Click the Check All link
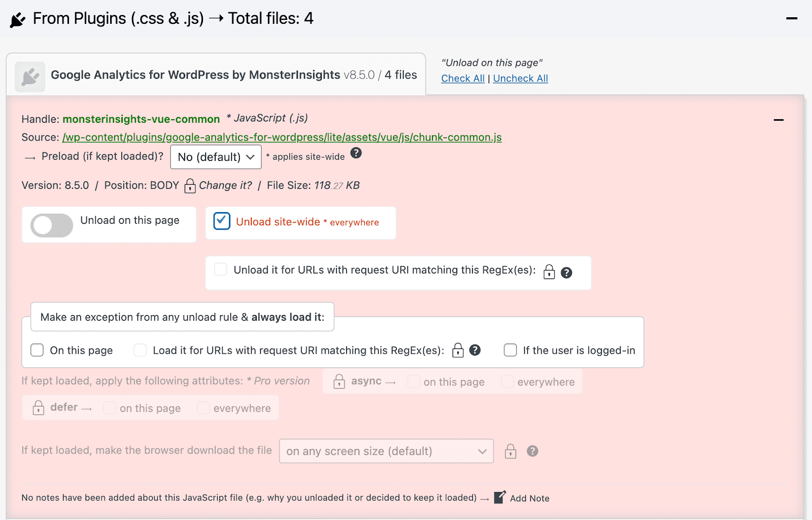Screen dimensions: 812x520 pos(463,79)
